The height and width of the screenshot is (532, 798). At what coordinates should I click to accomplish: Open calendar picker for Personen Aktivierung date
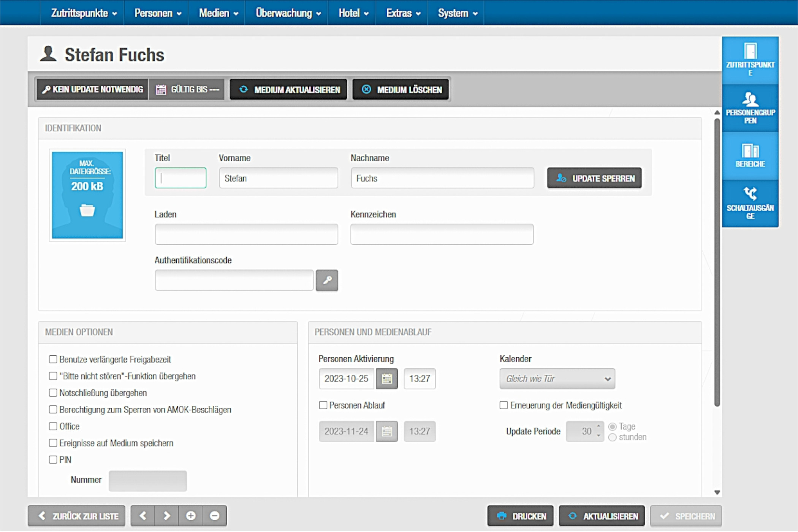[386, 378]
